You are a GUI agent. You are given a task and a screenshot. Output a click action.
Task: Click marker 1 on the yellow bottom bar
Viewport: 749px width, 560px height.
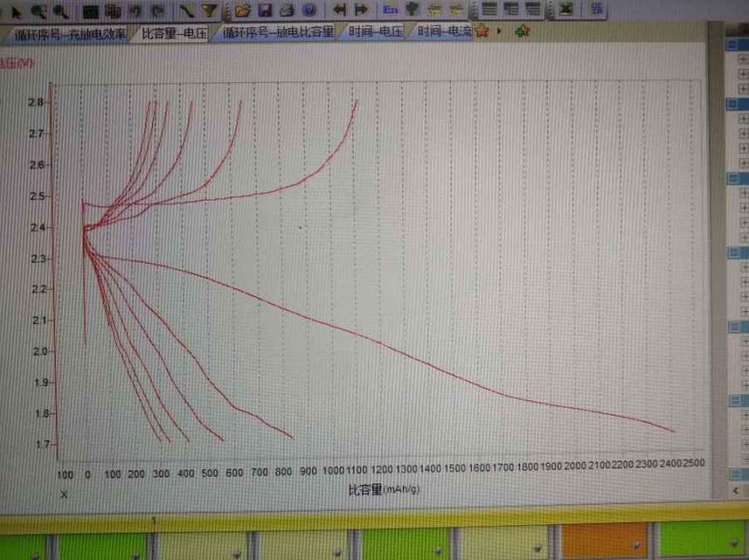154,521
